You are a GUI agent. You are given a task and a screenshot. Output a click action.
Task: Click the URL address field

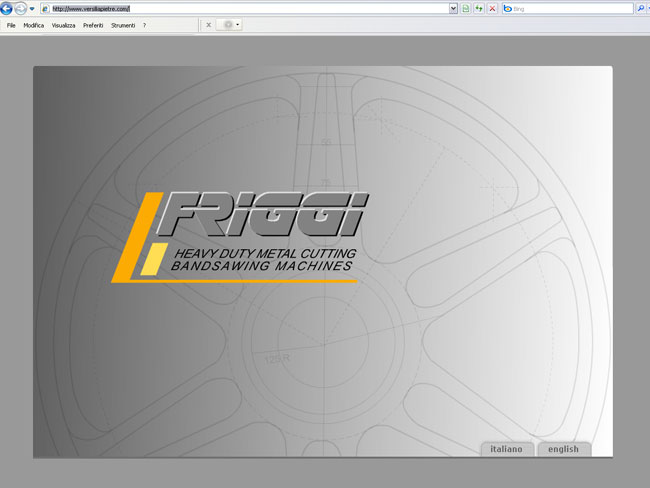click(250, 9)
